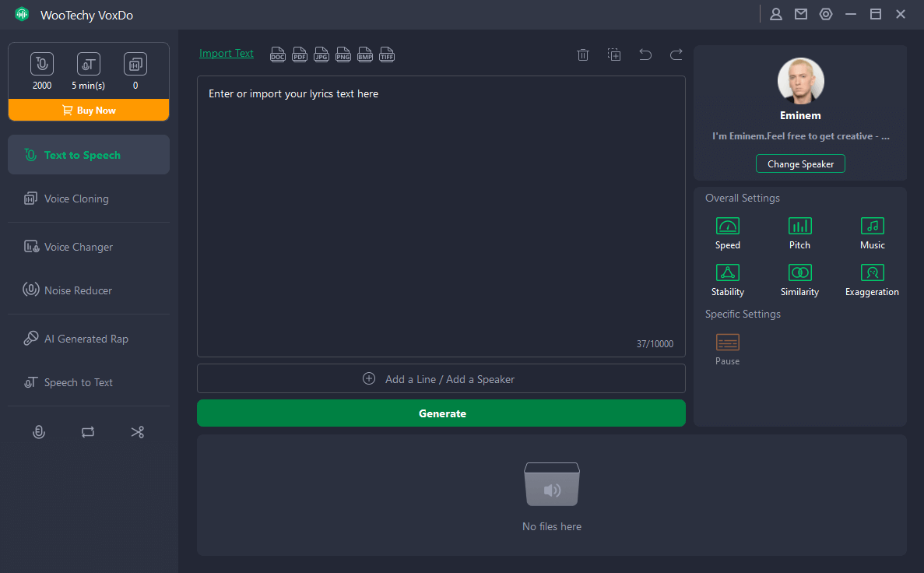Undo the last text edit
The image size is (924, 573).
[645, 54]
